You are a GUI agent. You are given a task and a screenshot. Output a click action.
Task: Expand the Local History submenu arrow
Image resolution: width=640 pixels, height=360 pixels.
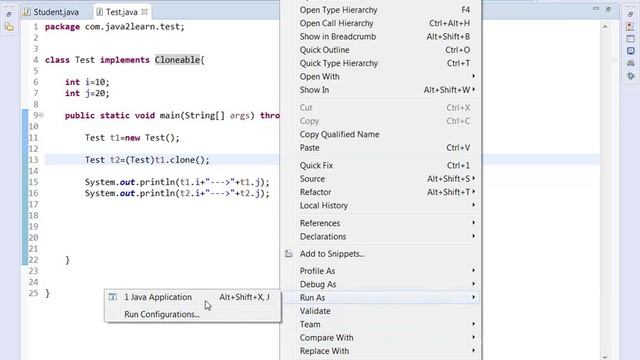(x=473, y=205)
